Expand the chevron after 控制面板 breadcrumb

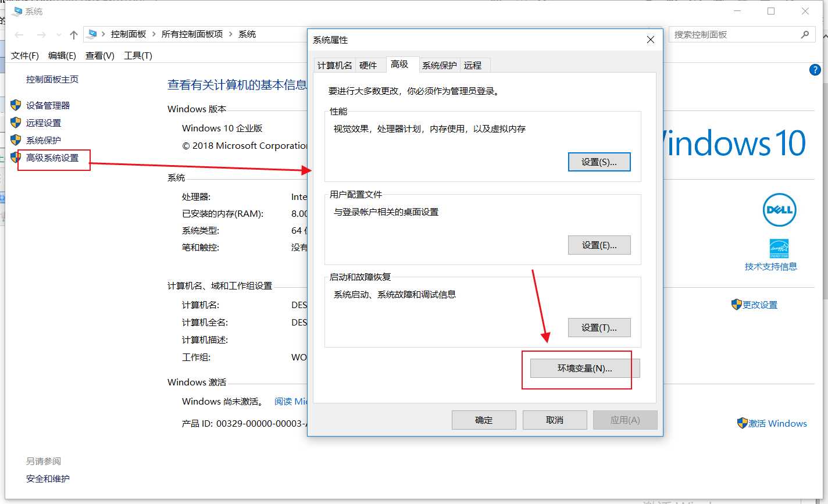[x=154, y=34]
